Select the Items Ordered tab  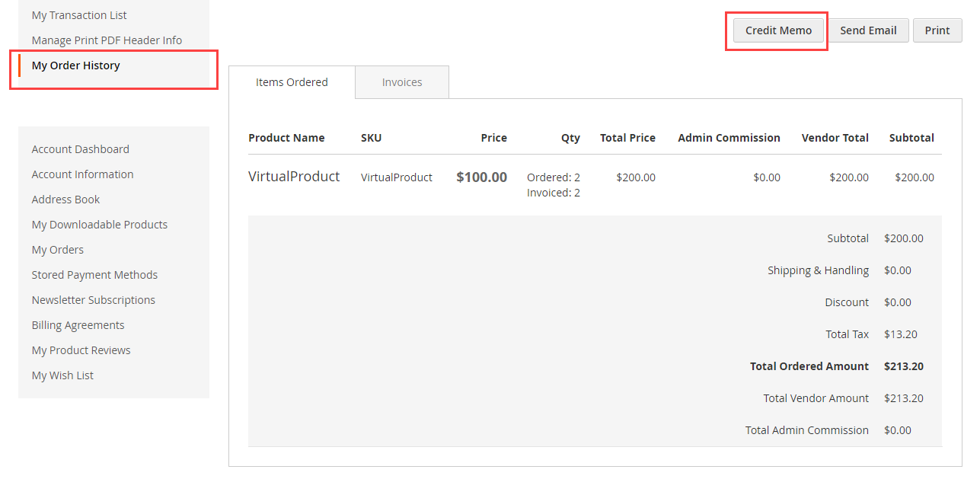292,82
